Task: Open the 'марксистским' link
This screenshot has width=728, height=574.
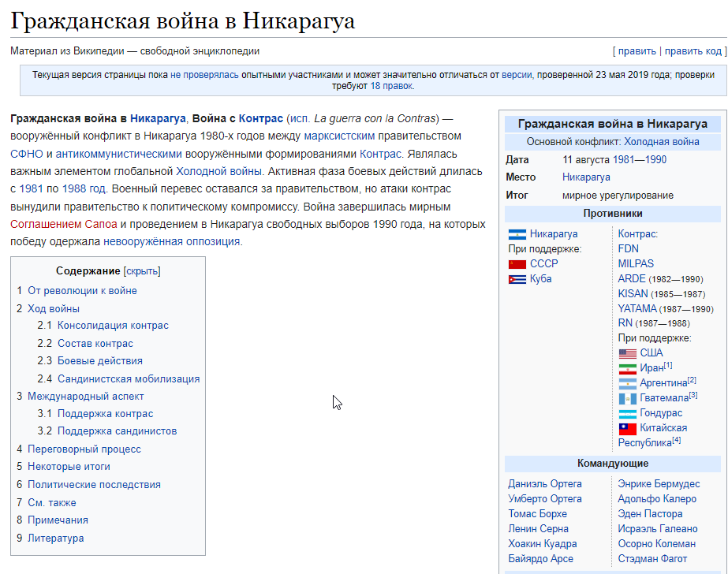Action: [339, 136]
